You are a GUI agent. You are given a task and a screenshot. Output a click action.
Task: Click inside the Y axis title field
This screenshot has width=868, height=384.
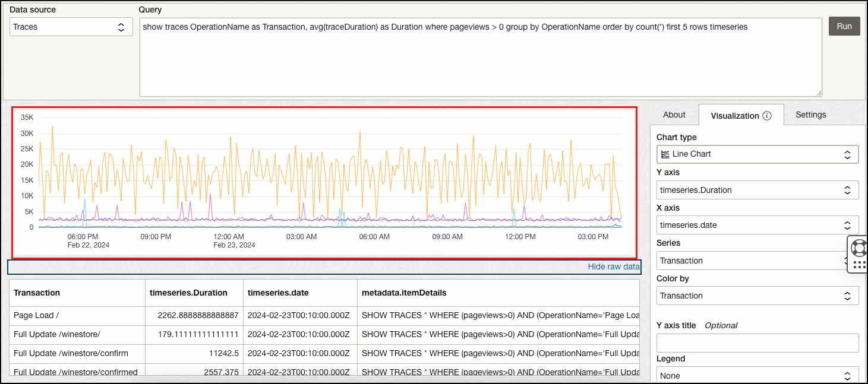757,342
